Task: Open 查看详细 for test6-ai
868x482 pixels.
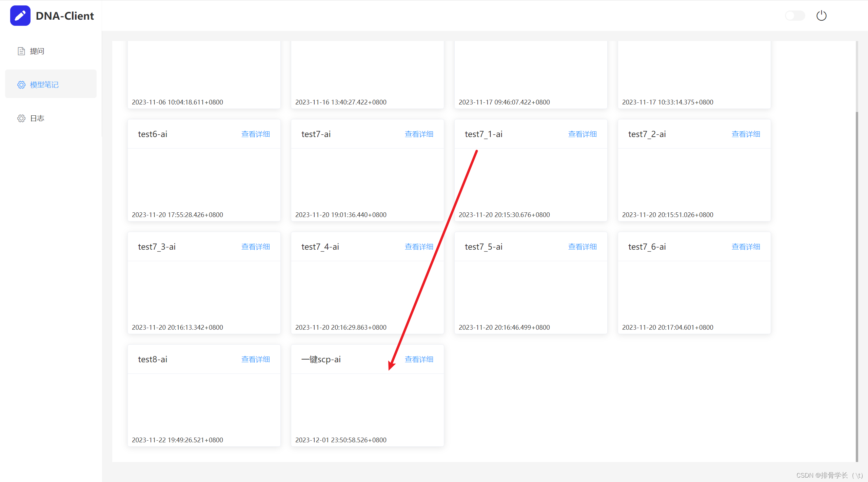Action: [x=256, y=134]
